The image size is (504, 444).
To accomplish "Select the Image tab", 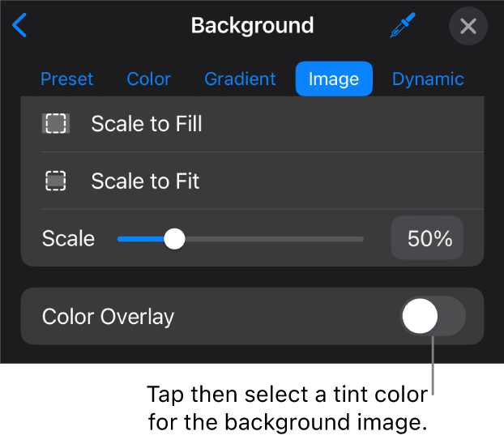I will click(334, 79).
